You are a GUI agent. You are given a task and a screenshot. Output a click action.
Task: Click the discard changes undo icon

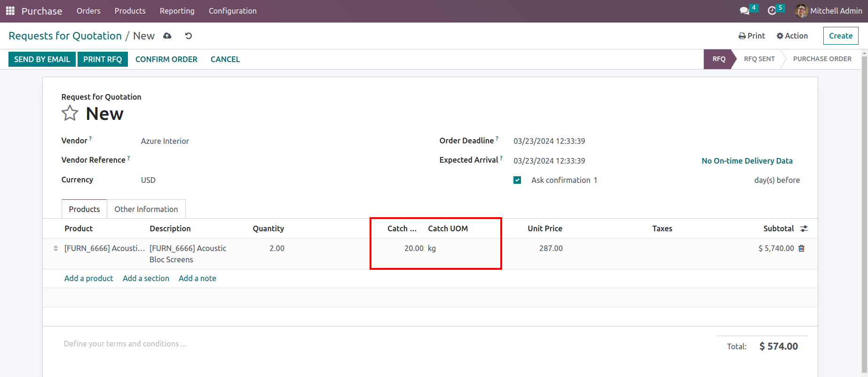(x=189, y=36)
